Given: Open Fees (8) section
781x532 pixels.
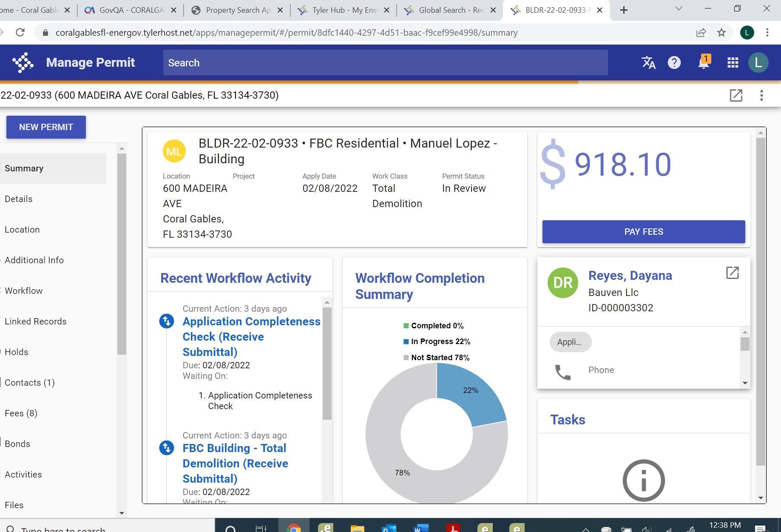Looking at the screenshot, I should (x=21, y=413).
